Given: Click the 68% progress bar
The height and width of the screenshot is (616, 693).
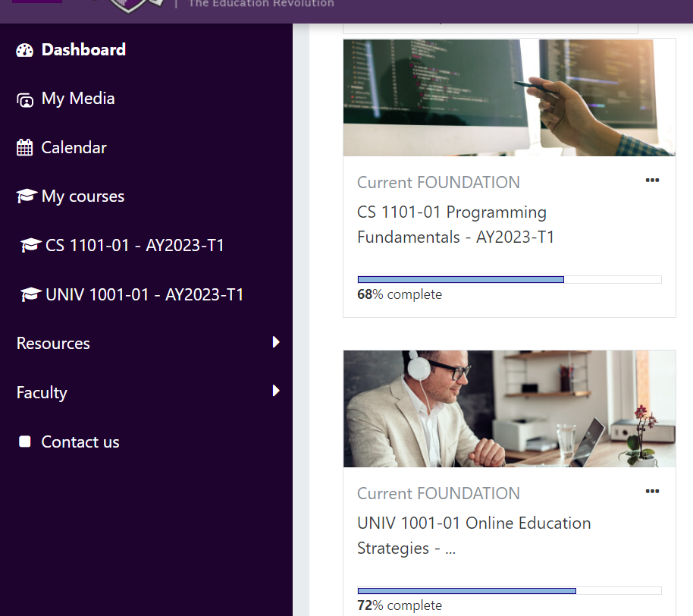Looking at the screenshot, I should coord(510,279).
